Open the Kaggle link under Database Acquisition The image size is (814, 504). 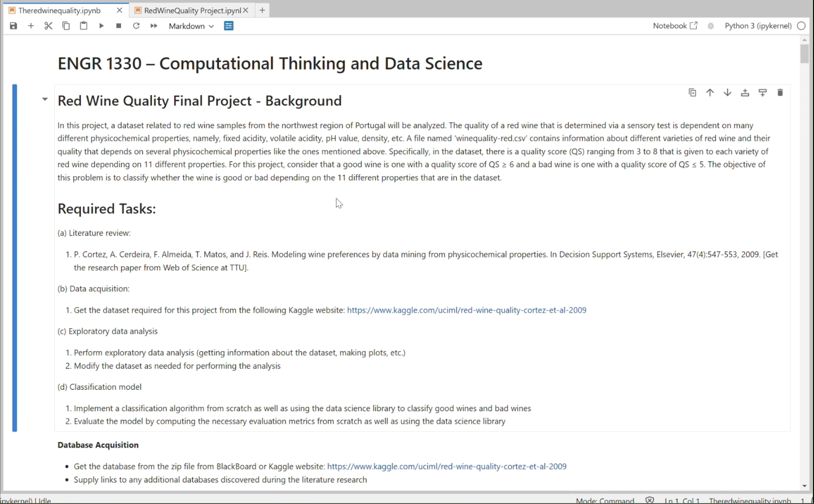[447, 466]
